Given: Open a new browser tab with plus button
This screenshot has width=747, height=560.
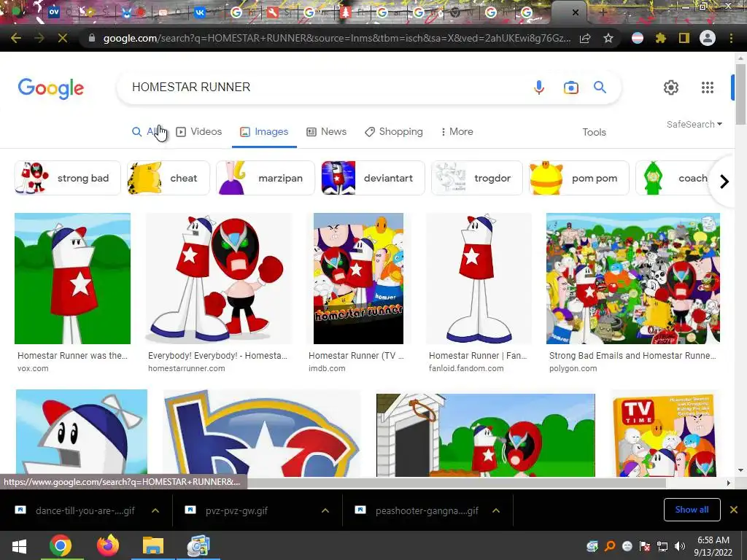Looking at the screenshot, I should 603,12.
